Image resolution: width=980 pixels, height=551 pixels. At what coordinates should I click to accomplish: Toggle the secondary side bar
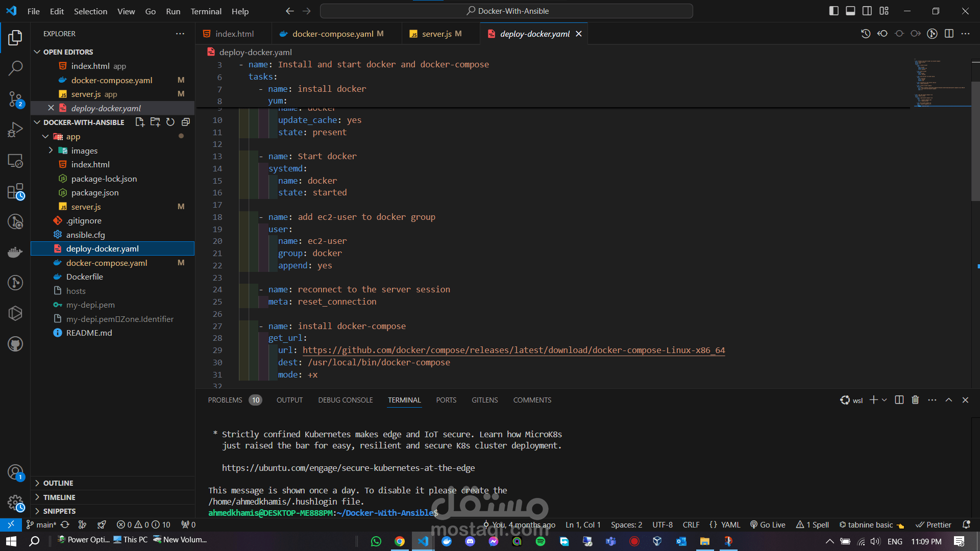[x=867, y=11]
